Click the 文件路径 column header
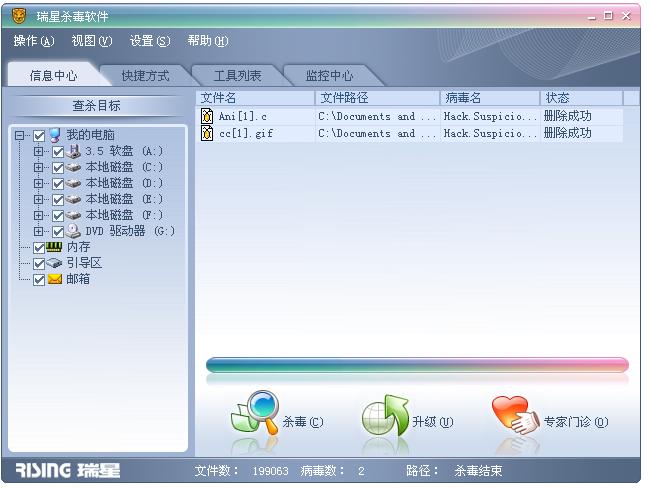The width and height of the screenshot is (651, 489). [377, 98]
